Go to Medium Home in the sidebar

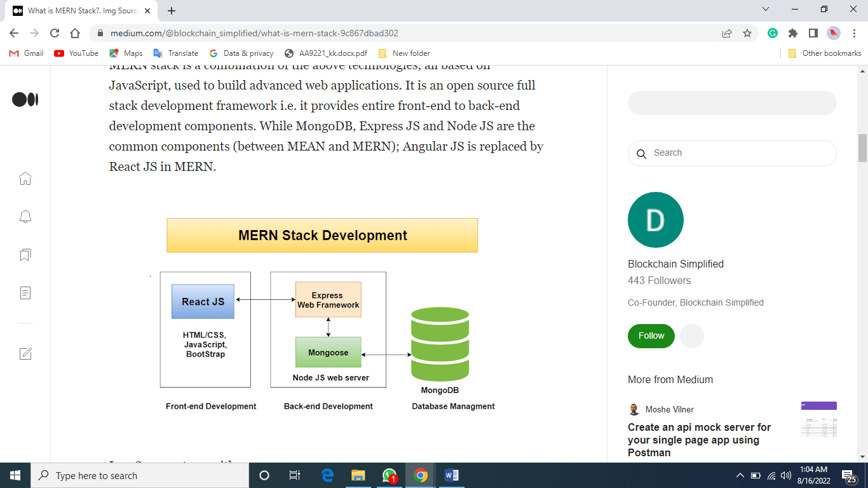[x=25, y=179]
